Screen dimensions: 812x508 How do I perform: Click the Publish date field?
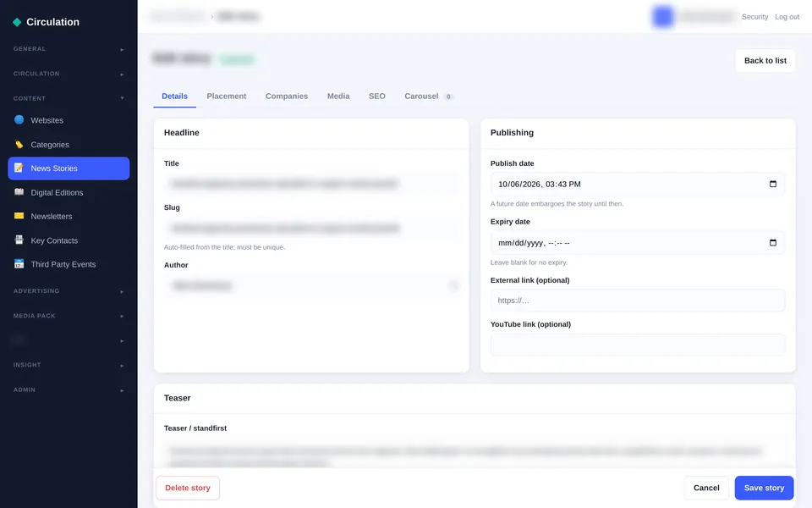click(x=638, y=184)
